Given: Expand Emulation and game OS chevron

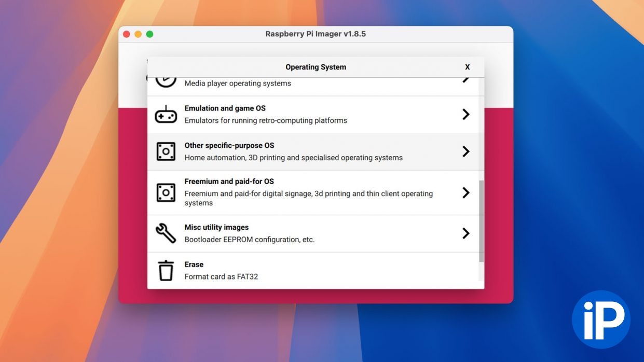Looking at the screenshot, I should tap(466, 115).
